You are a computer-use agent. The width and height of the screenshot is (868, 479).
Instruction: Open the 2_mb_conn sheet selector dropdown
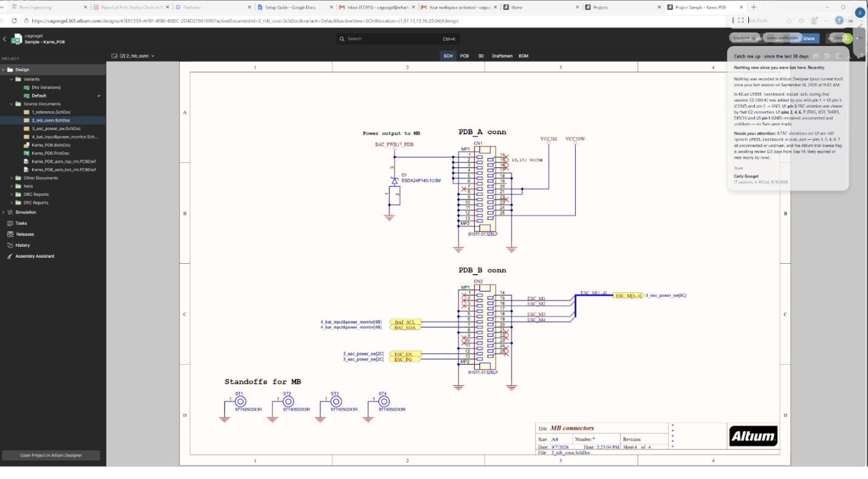pos(133,56)
